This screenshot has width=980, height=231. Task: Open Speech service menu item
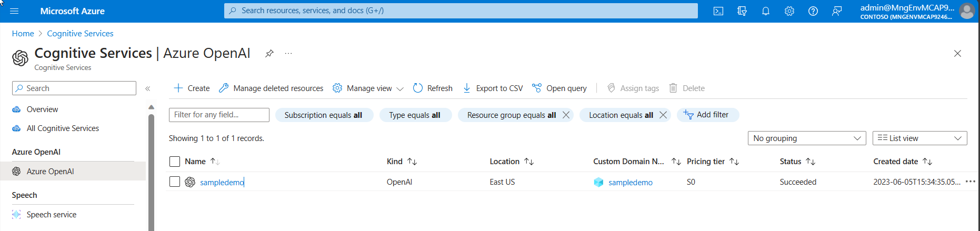[52, 215]
